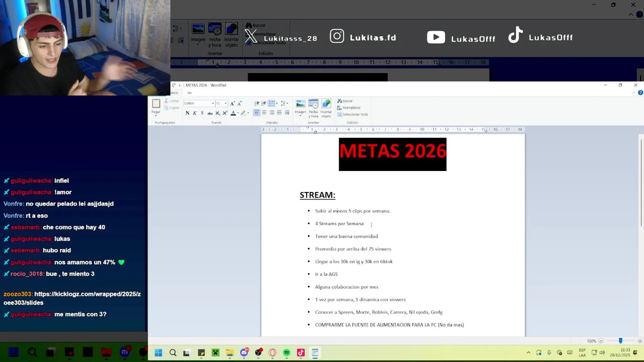Expand the font color dropdown arrow
This screenshot has width=644, height=362.
[x=237, y=113]
